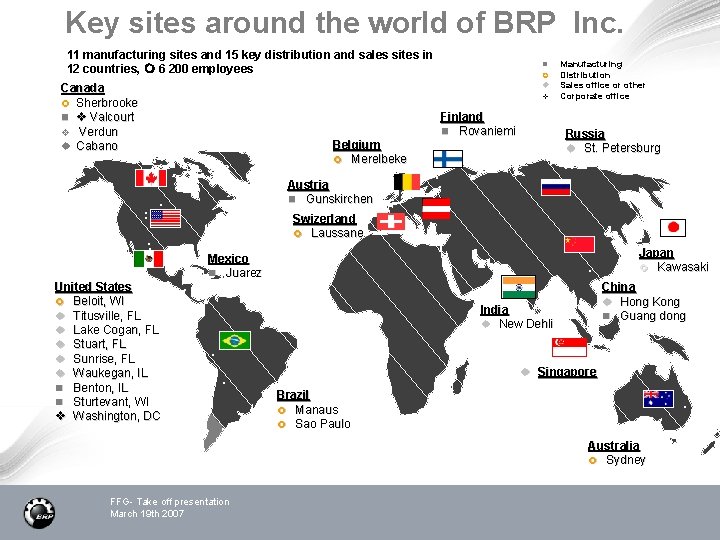Screen dimensions: 720x540
Task: Click the Hong Kong site entry
Action: click(x=650, y=302)
